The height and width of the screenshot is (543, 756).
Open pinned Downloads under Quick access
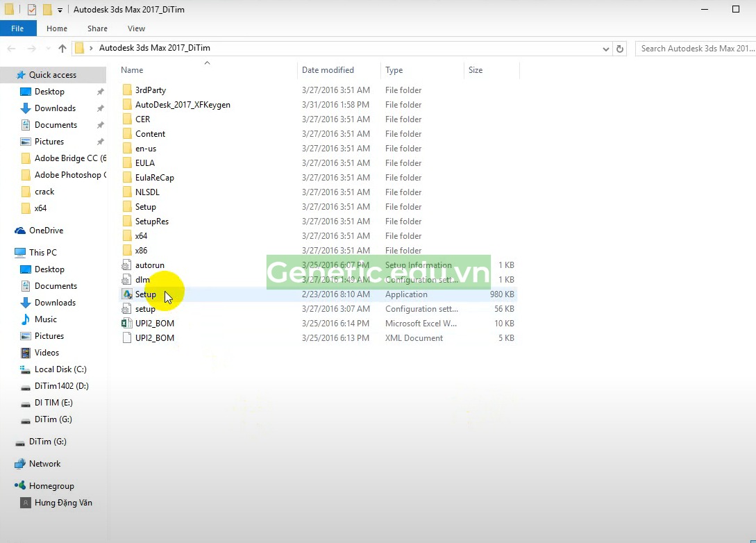pos(55,108)
